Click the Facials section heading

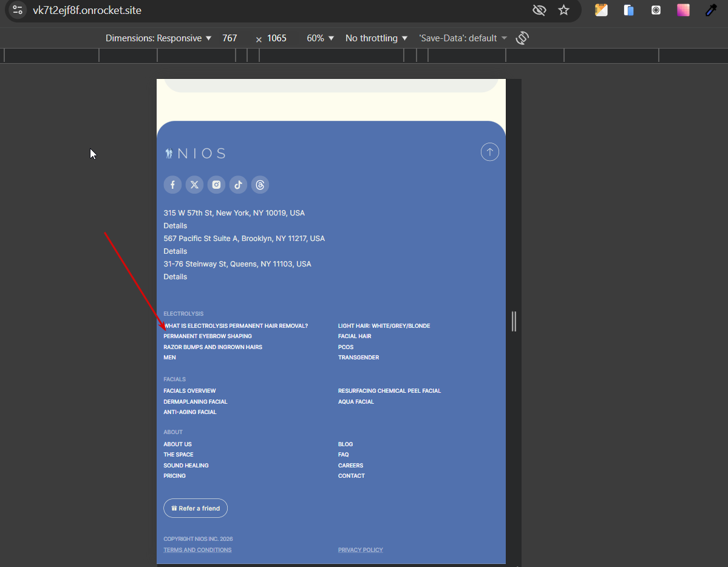[x=175, y=379]
